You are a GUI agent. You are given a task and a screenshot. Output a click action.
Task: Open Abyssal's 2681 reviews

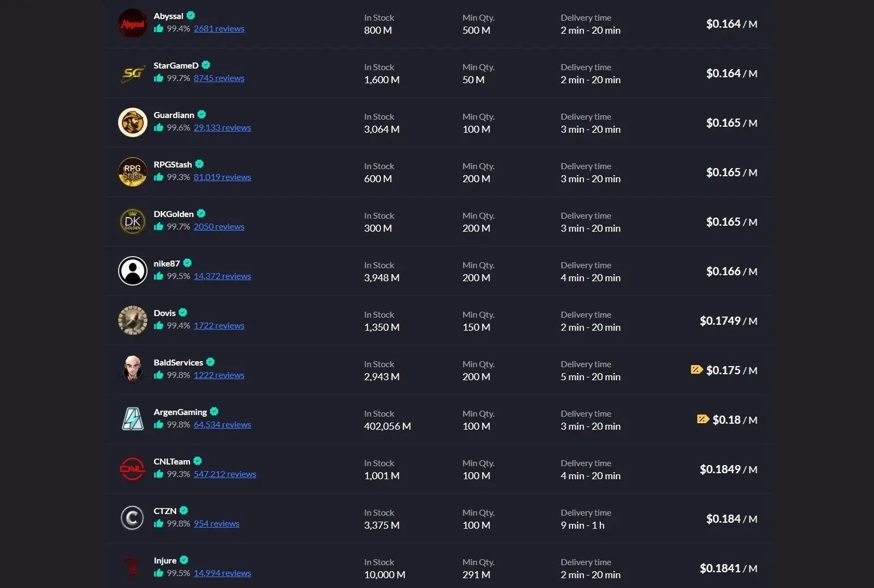click(x=219, y=28)
